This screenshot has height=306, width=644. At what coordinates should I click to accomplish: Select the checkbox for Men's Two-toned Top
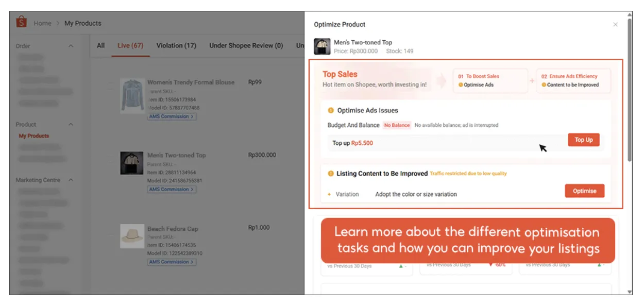[111, 155]
